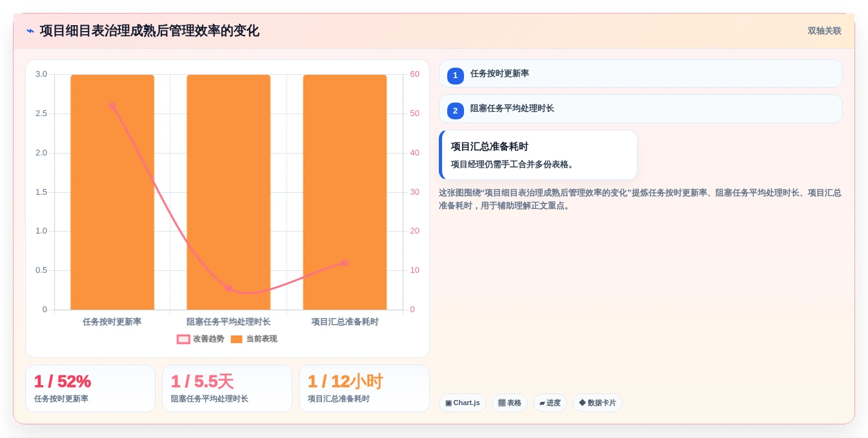Click left axis value 3.0
This screenshot has width=868, height=438.
tap(41, 74)
